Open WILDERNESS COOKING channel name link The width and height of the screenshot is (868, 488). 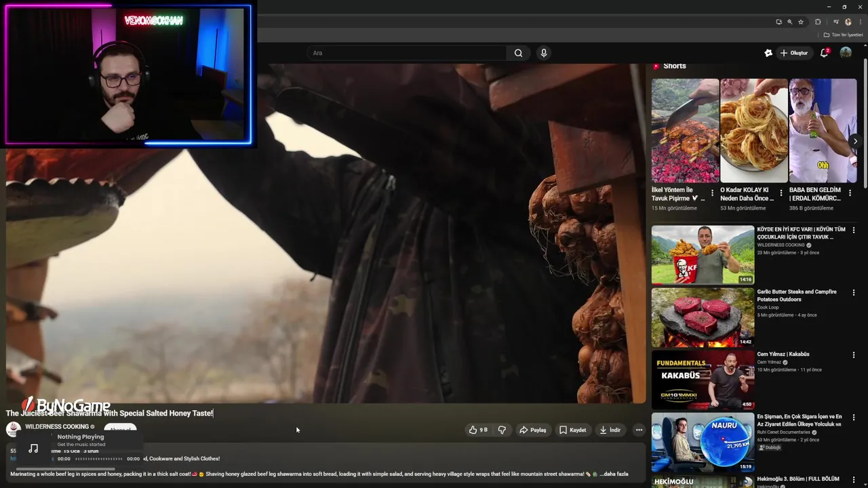click(57, 427)
